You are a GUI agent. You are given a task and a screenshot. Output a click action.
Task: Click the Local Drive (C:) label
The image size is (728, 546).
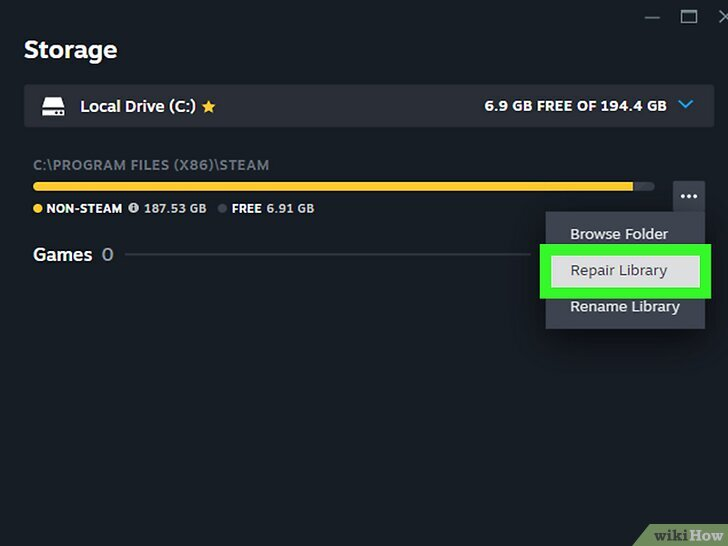click(138, 106)
